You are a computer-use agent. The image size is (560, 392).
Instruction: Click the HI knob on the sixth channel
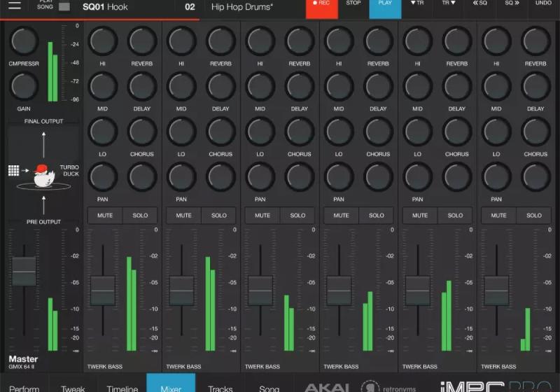pyautogui.click(x=496, y=41)
